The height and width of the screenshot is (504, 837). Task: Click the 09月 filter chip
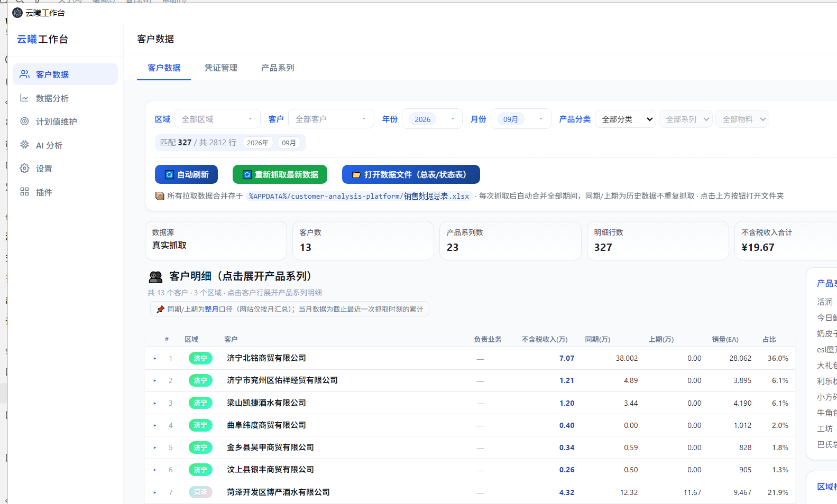click(x=289, y=143)
